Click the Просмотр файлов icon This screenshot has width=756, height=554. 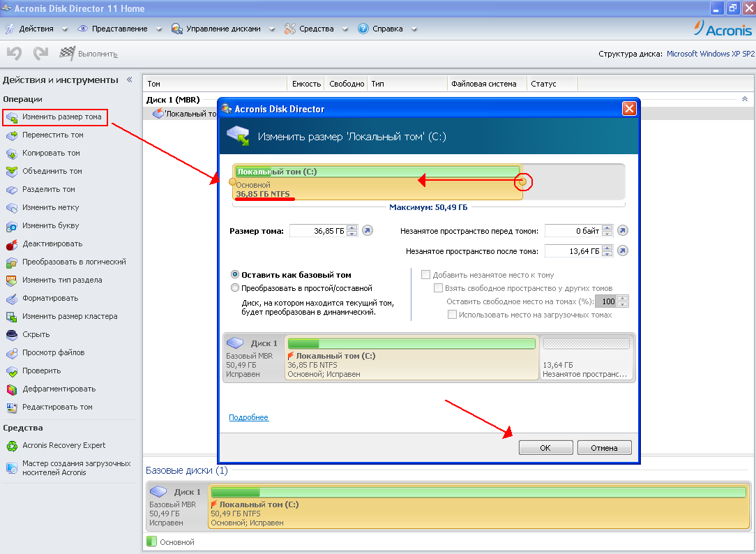(x=12, y=354)
